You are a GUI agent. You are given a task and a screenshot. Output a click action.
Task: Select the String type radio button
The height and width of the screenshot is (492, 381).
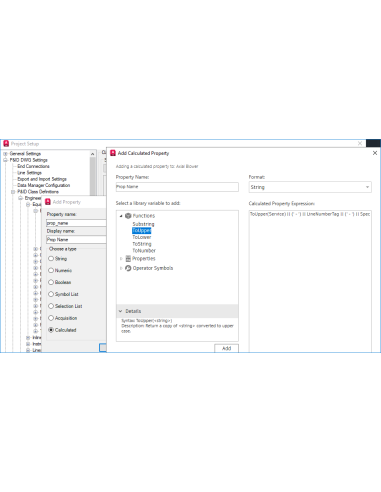51,258
